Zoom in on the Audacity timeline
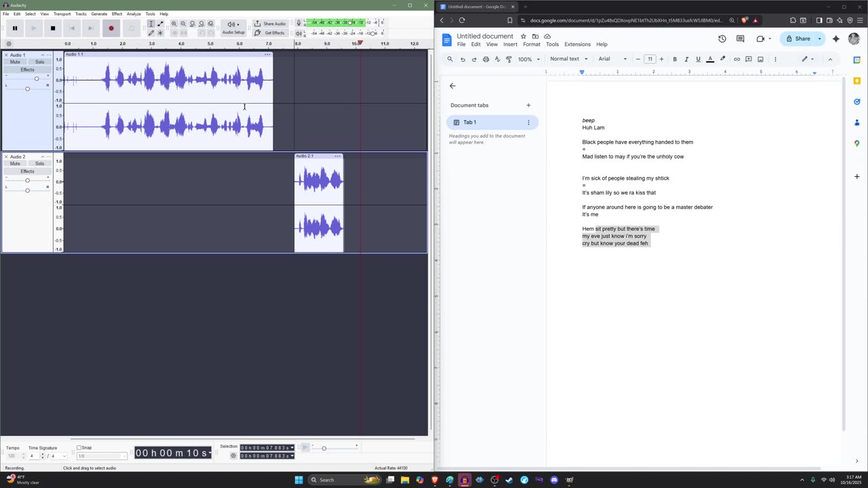This screenshot has width=868, height=488. [174, 24]
